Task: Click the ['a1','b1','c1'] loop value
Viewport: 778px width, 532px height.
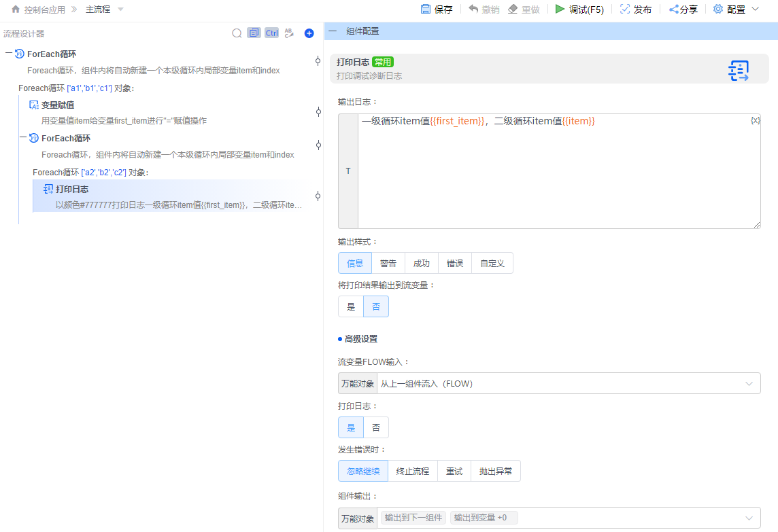Action: [x=89, y=88]
